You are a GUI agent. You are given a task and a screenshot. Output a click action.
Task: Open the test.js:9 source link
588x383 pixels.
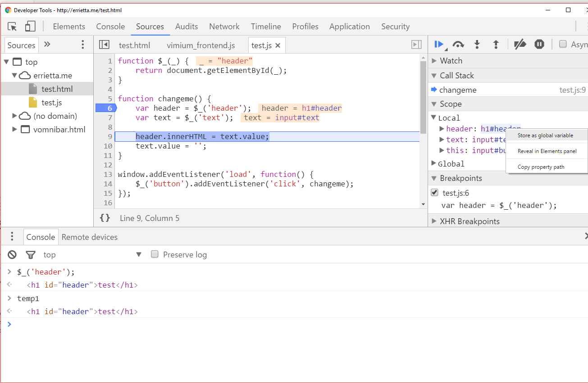point(572,90)
